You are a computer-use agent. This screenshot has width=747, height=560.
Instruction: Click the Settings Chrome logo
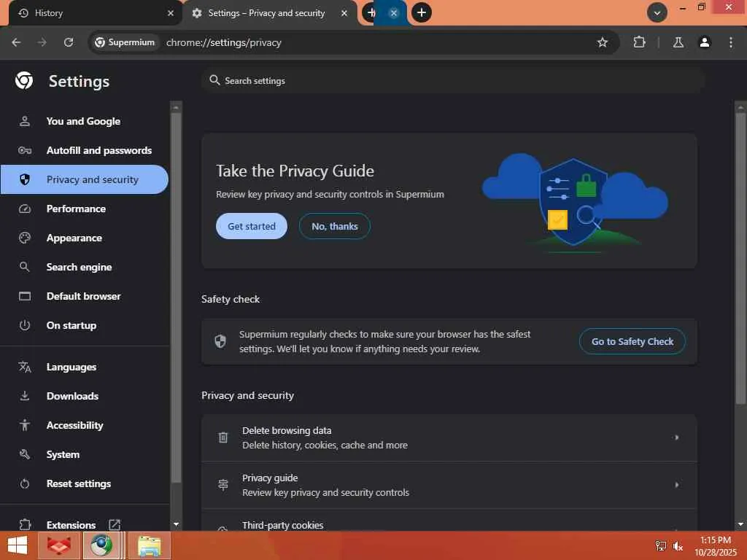tap(24, 80)
